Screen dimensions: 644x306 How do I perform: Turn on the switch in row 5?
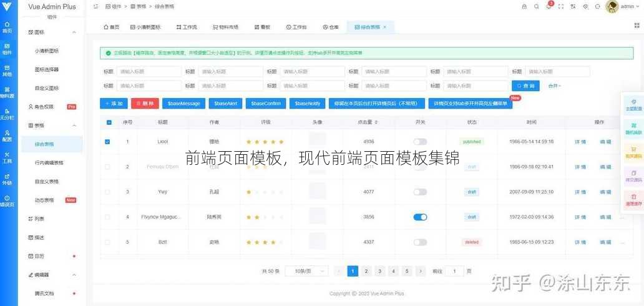coord(420,242)
